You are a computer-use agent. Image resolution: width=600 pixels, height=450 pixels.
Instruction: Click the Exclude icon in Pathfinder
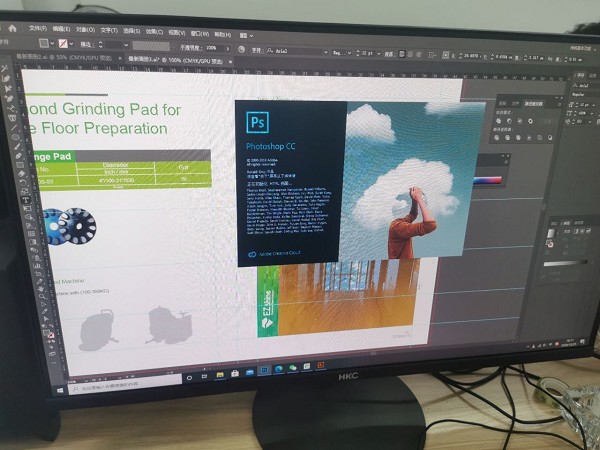[530, 121]
